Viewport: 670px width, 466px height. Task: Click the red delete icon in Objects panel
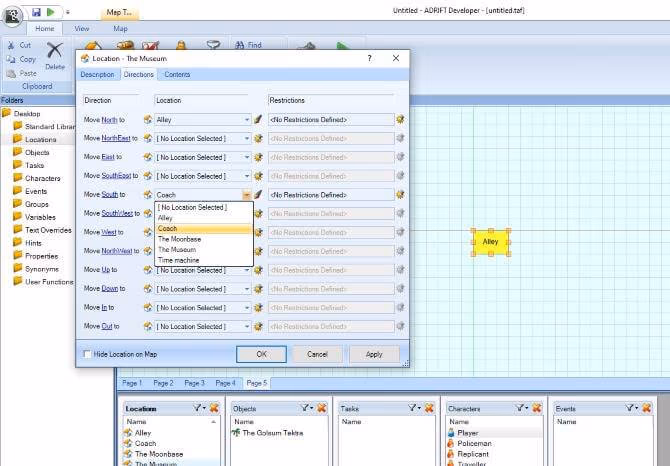tap(323, 409)
